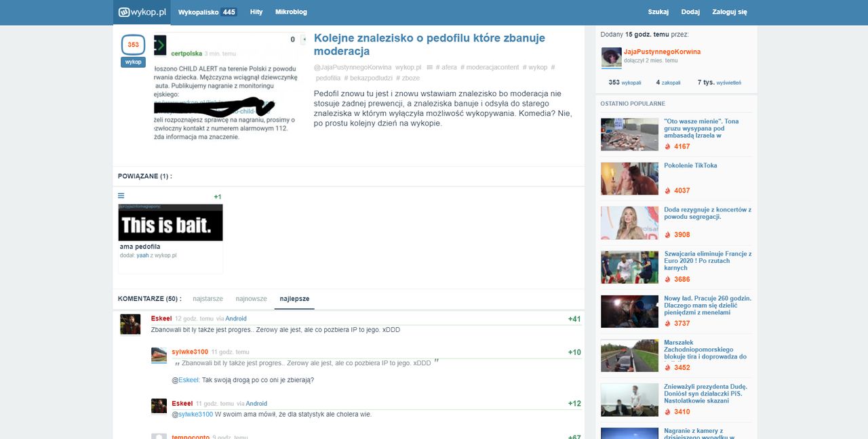Viewport: 868px width, 439px height.
Task: Open the wykop.pl logo homepage
Action: (141, 12)
